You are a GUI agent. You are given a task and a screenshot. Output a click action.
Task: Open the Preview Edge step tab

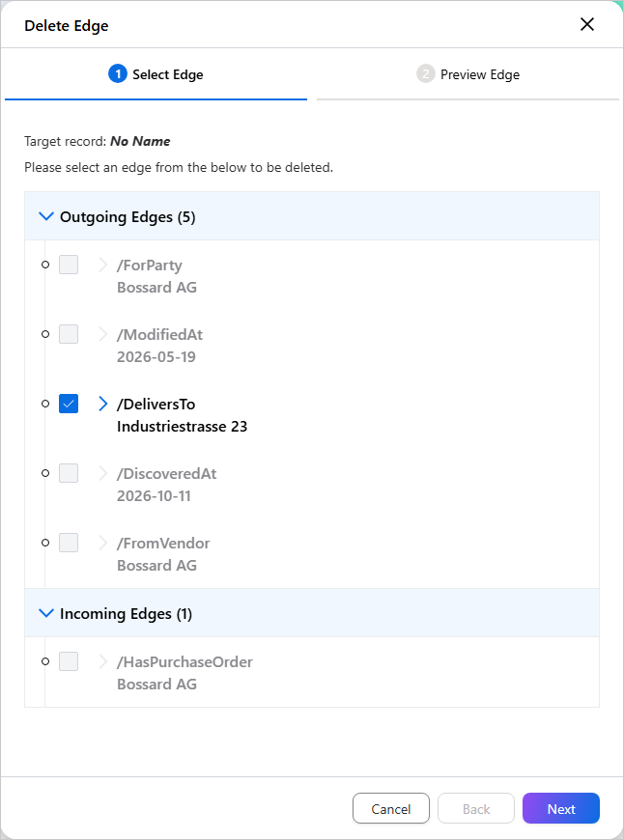click(x=468, y=74)
